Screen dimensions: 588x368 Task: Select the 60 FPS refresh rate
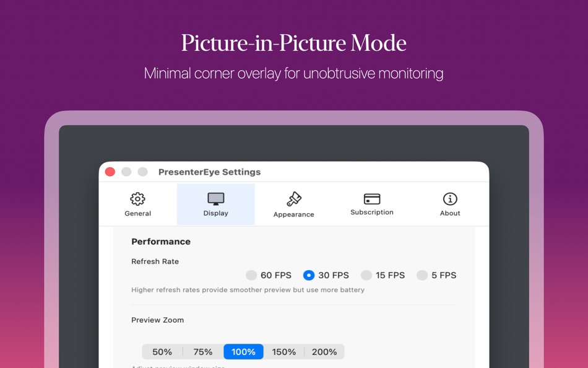(251, 275)
